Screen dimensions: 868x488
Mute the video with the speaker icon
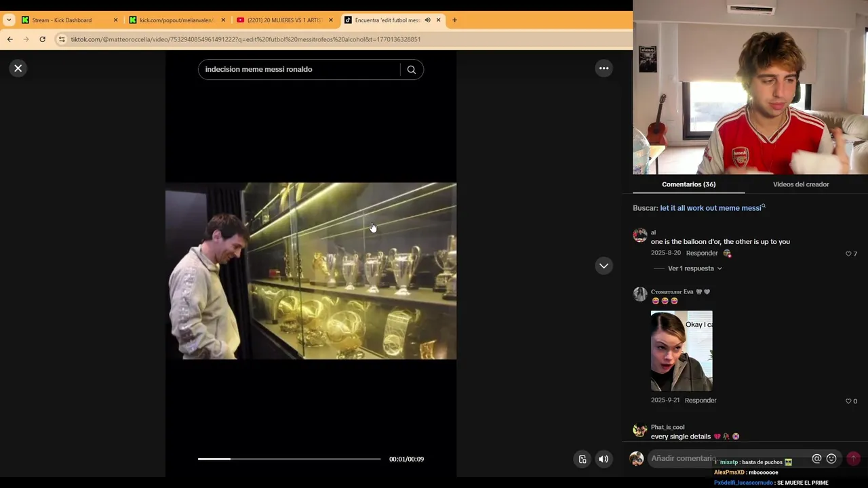pyautogui.click(x=603, y=459)
